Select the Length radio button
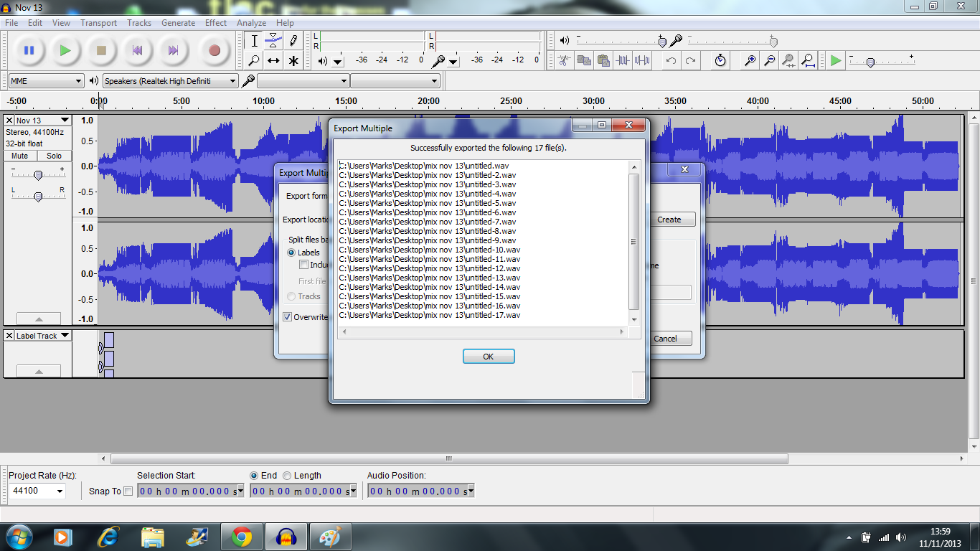The width and height of the screenshot is (980, 551). (287, 476)
